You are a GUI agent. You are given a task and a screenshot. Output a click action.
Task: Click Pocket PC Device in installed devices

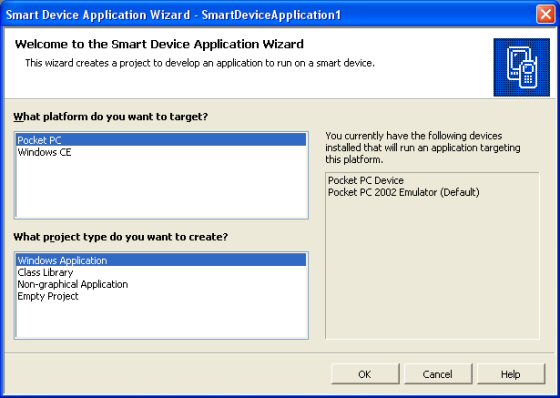(366, 180)
